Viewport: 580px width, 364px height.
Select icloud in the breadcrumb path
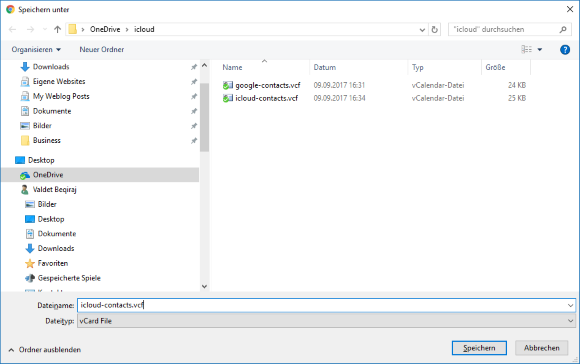144,29
